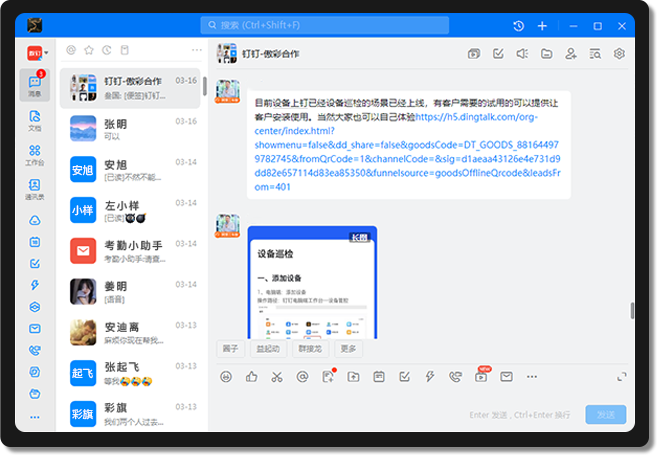Open the Workbench icon in sidebar
Image resolution: width=657 pixels, height=455 pixels.
coord(35,155)
